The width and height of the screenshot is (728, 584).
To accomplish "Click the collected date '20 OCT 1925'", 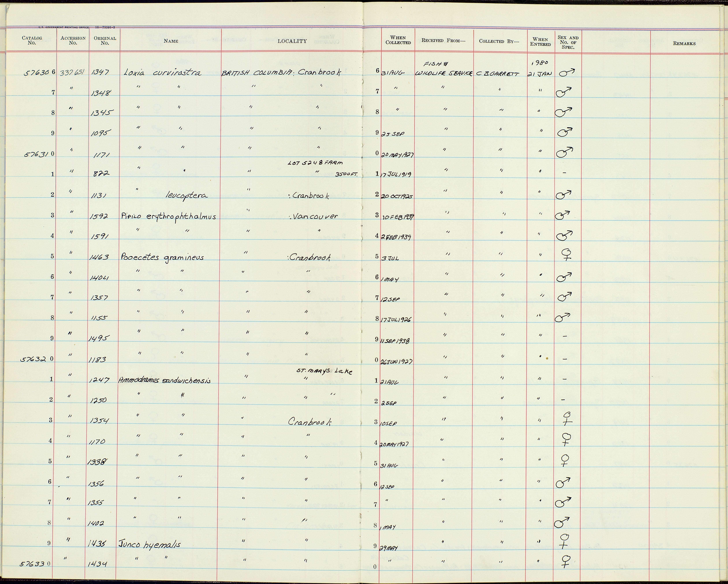I will 397,196.
